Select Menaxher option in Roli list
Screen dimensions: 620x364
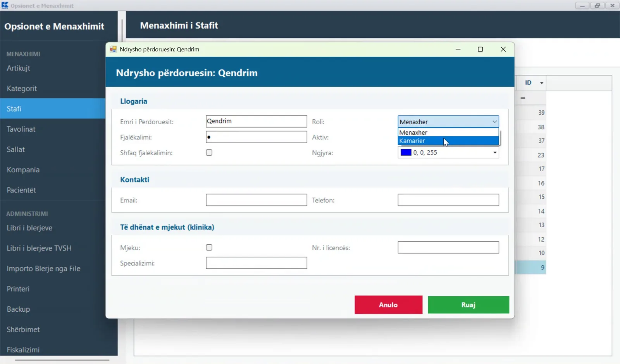pyautogui.click(x=448, y=132)
